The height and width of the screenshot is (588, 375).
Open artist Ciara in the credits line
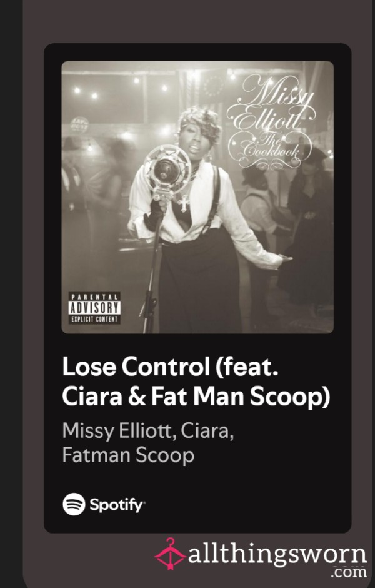[x=207, y=431]
